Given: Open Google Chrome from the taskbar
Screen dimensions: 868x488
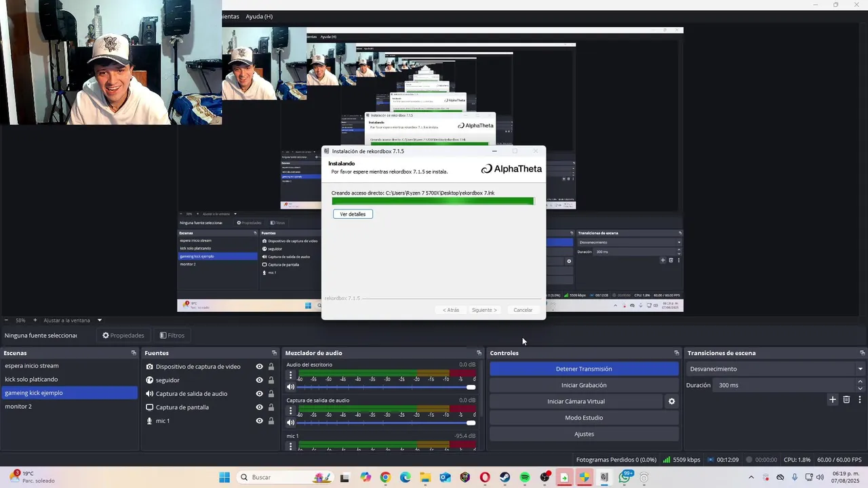Looking at the screenshot, I should tap(385, 477).
